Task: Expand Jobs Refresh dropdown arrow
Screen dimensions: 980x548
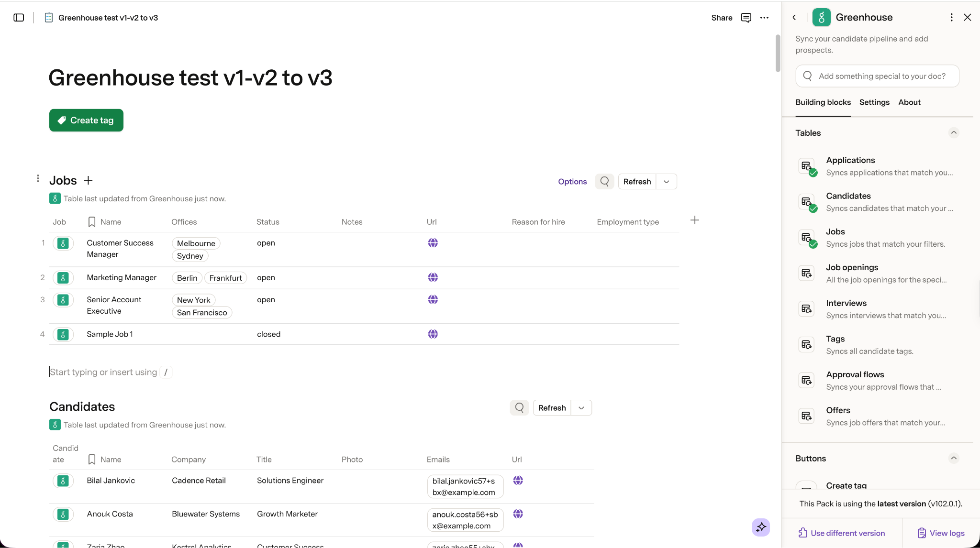Action: (x=667, y=182)
